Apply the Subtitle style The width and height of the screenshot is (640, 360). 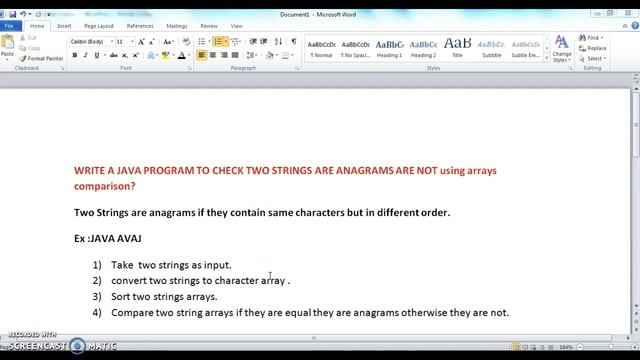(x=491, y=49)
